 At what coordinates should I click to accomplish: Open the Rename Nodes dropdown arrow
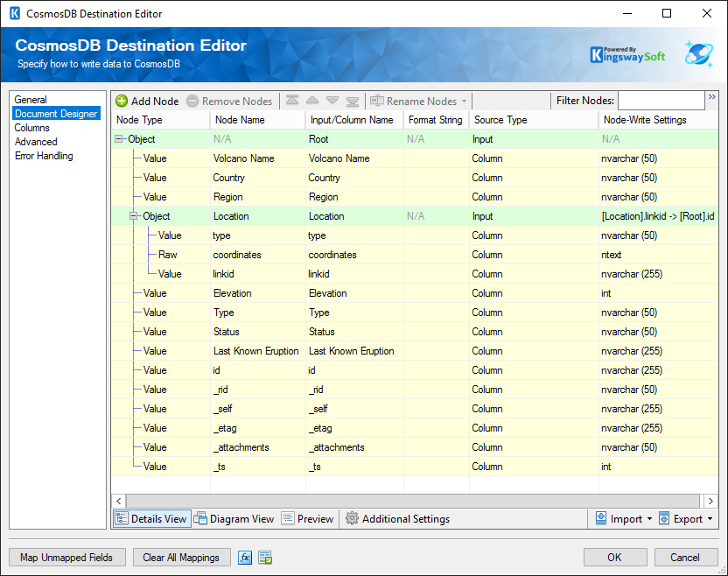pos(464,101)
